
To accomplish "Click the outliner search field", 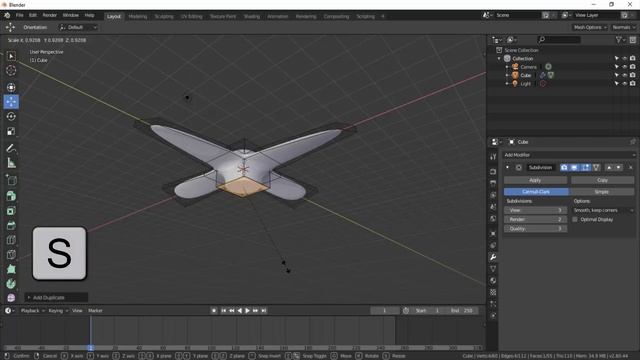I will click(x=559, y=40).
